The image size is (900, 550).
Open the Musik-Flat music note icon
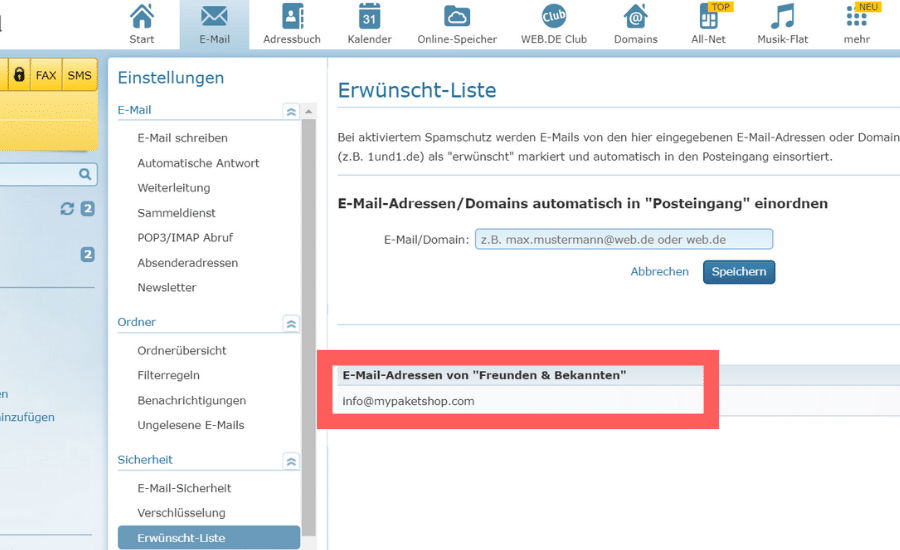[783, 17]
